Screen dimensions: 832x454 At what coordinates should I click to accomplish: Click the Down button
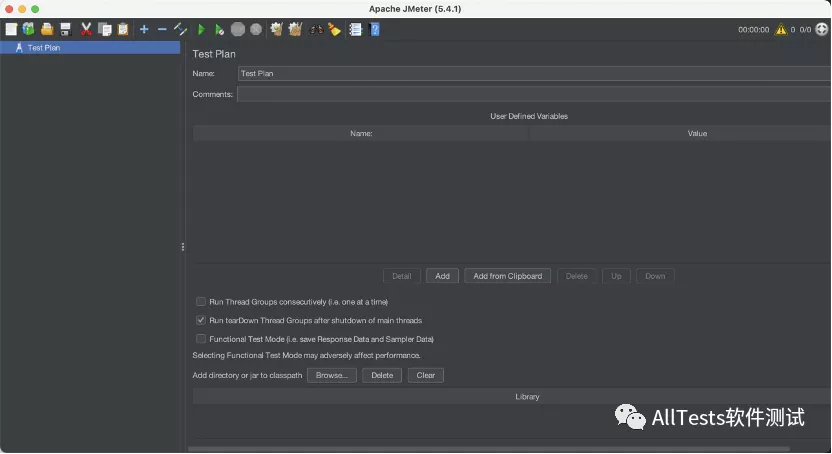[x=655, y=276]
